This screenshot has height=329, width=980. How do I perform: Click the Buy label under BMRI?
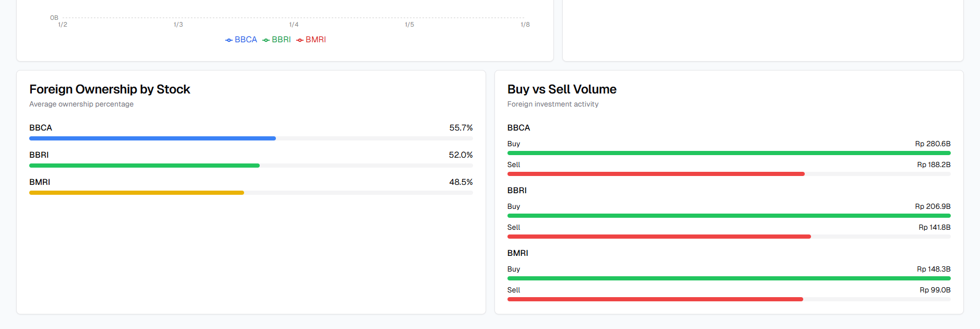click(x=514, y=269)
